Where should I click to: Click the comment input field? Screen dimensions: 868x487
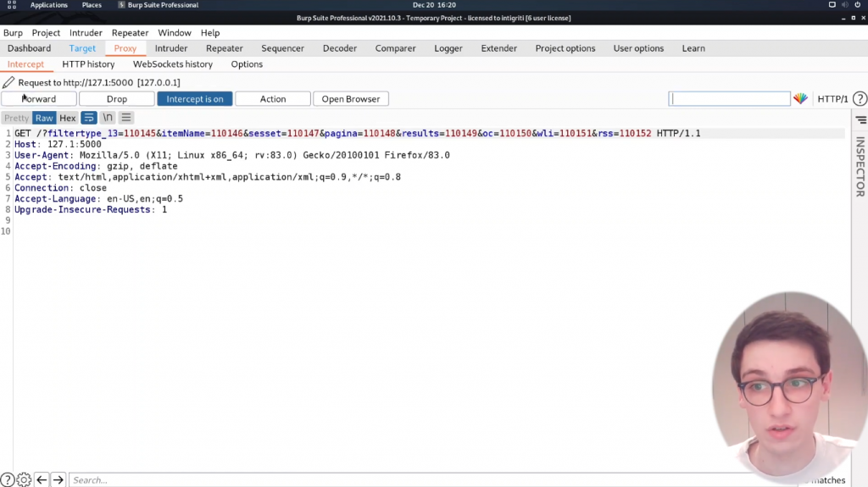coord(729,99)
